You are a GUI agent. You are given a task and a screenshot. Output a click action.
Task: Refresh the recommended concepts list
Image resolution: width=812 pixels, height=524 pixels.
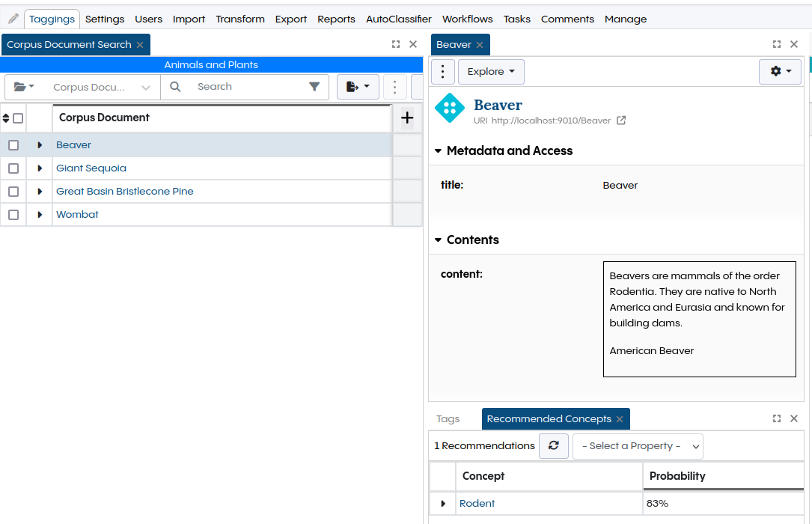(x=553, y=445)
